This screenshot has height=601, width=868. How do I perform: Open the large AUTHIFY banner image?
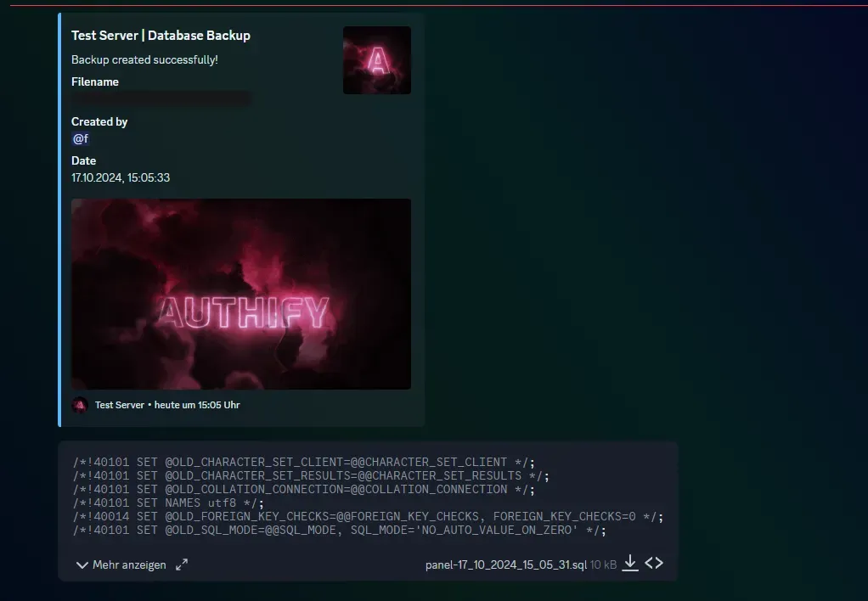[x=240, y=294]
